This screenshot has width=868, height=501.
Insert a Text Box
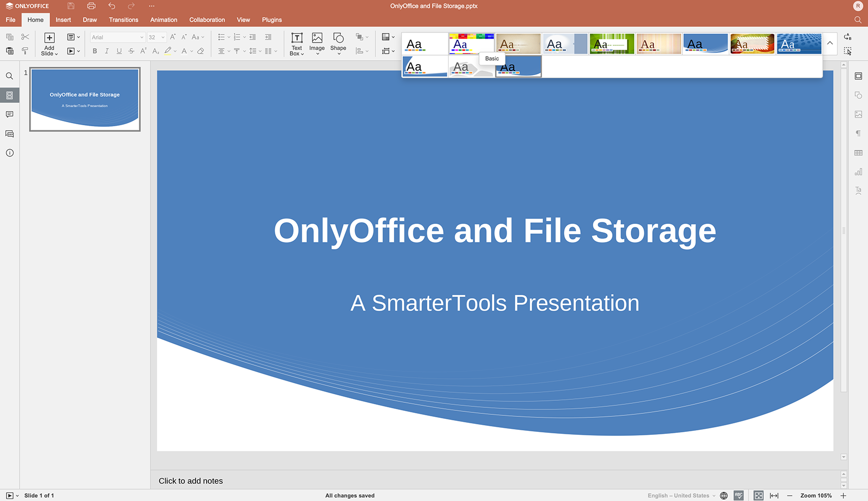click(x=297, y=44)
